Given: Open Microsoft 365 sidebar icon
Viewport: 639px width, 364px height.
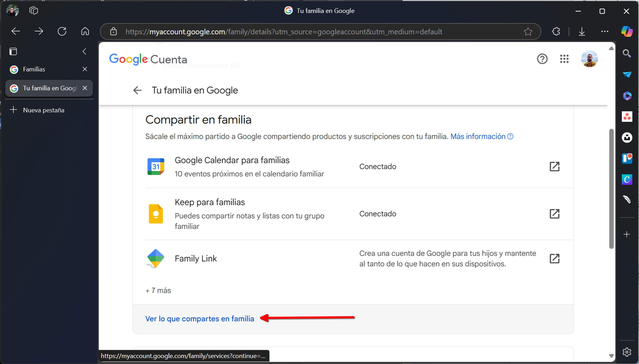Looking at the screenshot, I should (x=627, y=96).
